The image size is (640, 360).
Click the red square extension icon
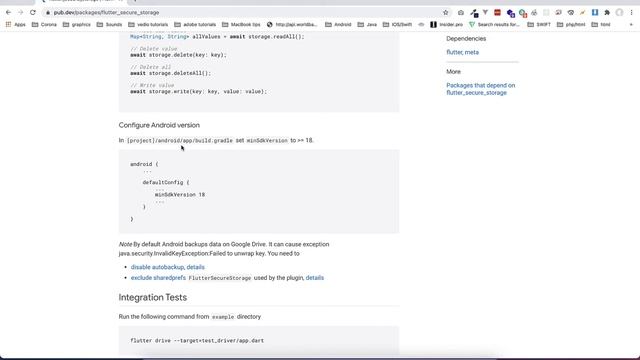pyautogui.click(x=497, y=13)
